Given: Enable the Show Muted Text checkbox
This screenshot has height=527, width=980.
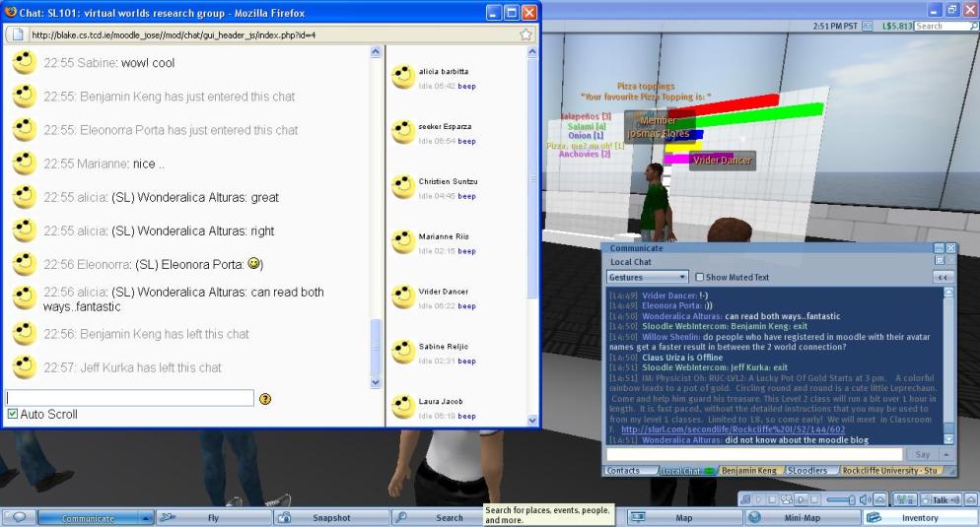Looking at the screenshot, I should [x=700, y=278].
